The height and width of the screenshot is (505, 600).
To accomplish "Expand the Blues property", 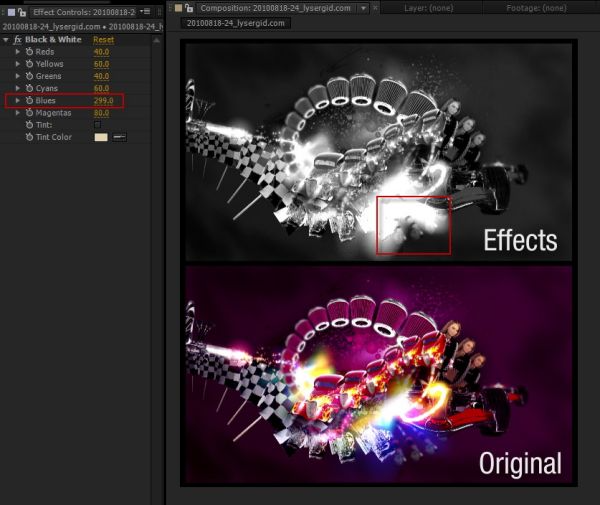I will pyautogui.click(x=18, y=101).
